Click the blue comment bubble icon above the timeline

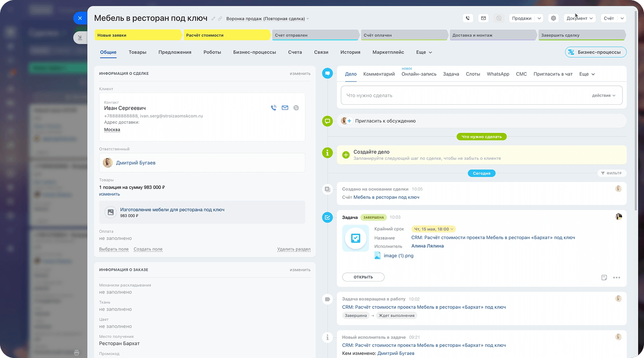(x=327, y=73)
